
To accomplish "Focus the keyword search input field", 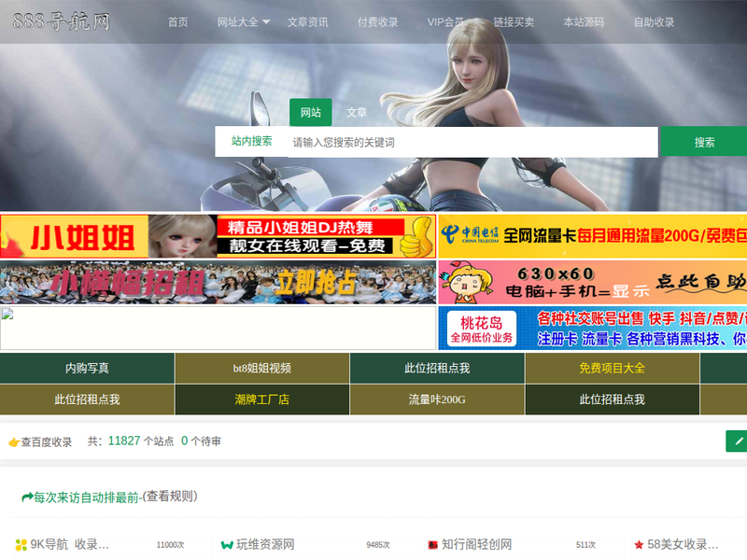I will pyautogui.click(x=472, y=142).
